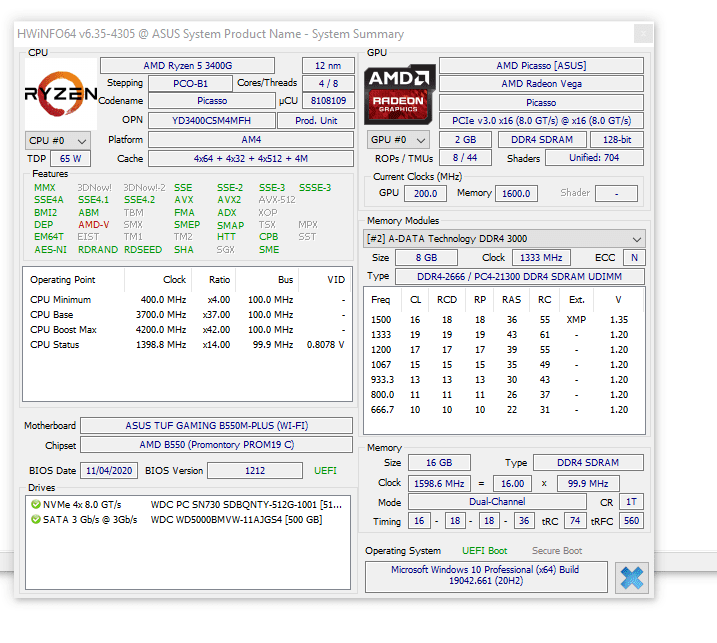Click the 2 GB GPU memory field
This screenshot has height=643, width=717.
click(466, 139)
